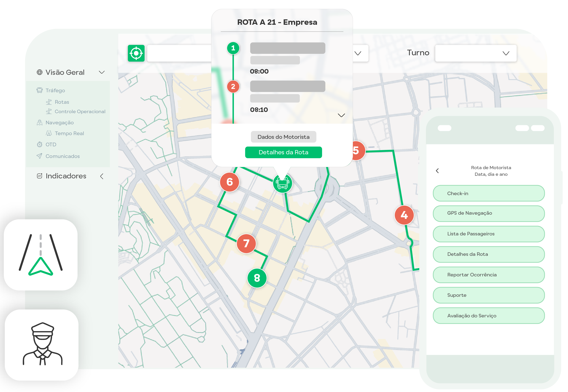Click the map pin icon beside Navegação
This screenshot has width=568, height=392.
click(40, 123)
